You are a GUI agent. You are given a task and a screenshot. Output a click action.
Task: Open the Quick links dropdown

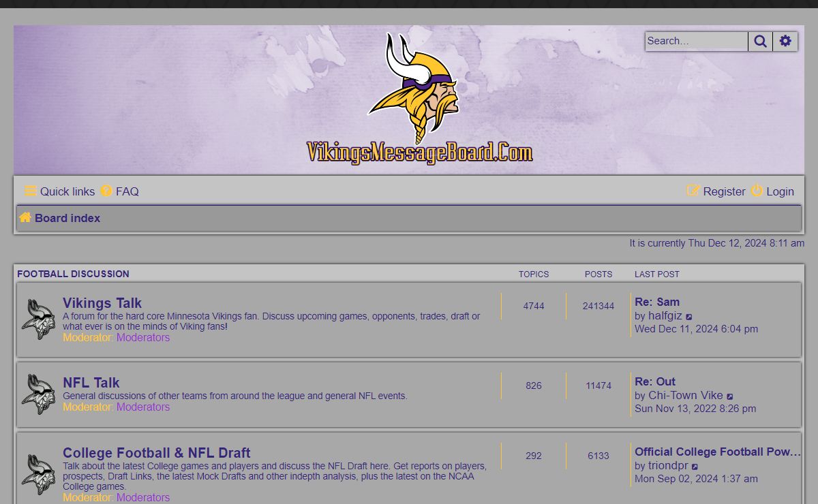click(60, 191)
